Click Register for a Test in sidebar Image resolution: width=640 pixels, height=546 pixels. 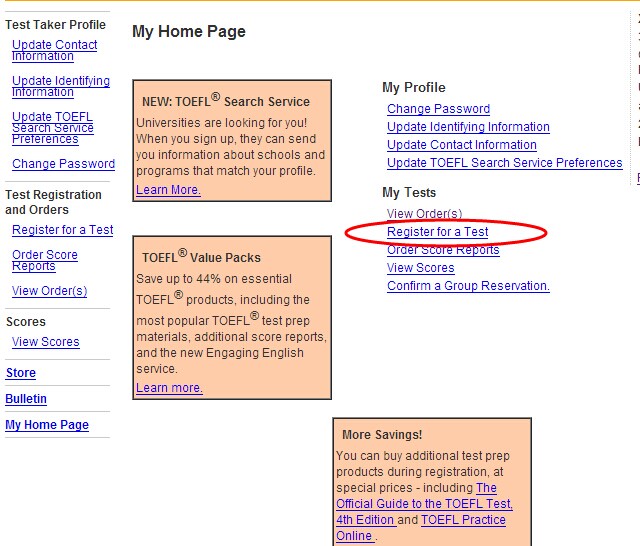(x=62, y=230)
